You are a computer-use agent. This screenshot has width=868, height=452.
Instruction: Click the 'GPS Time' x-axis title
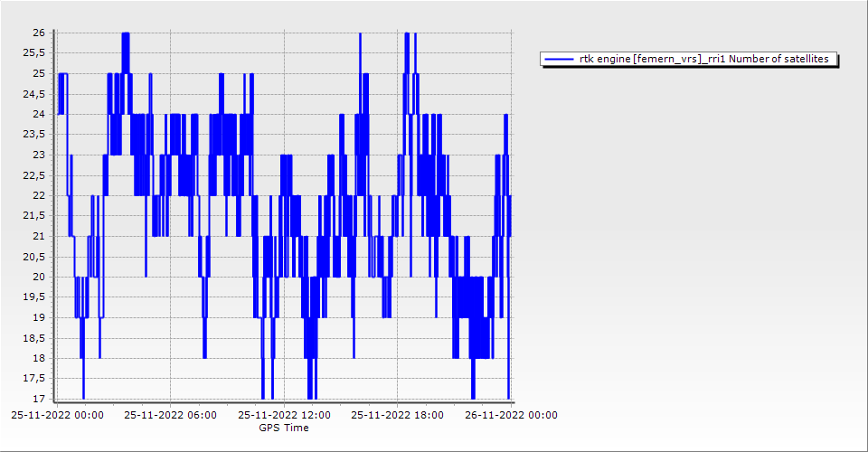(284, 428)
